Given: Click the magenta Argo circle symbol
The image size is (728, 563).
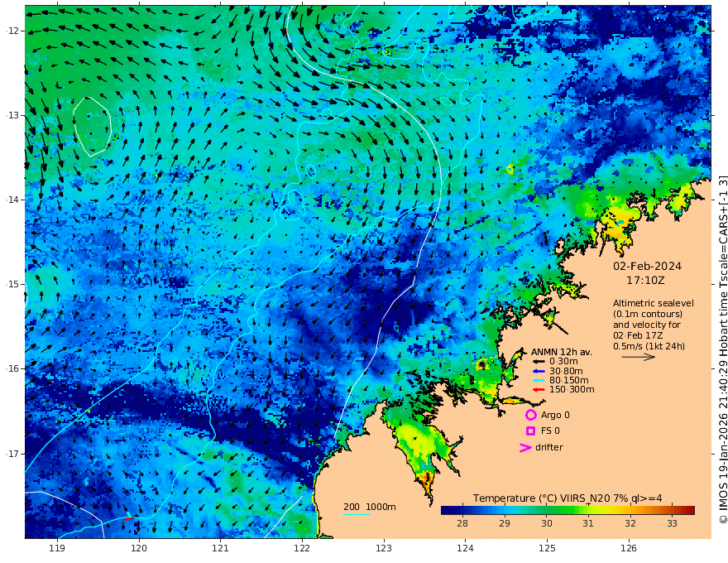Looking at the screenshot, I should pos(530,415).
